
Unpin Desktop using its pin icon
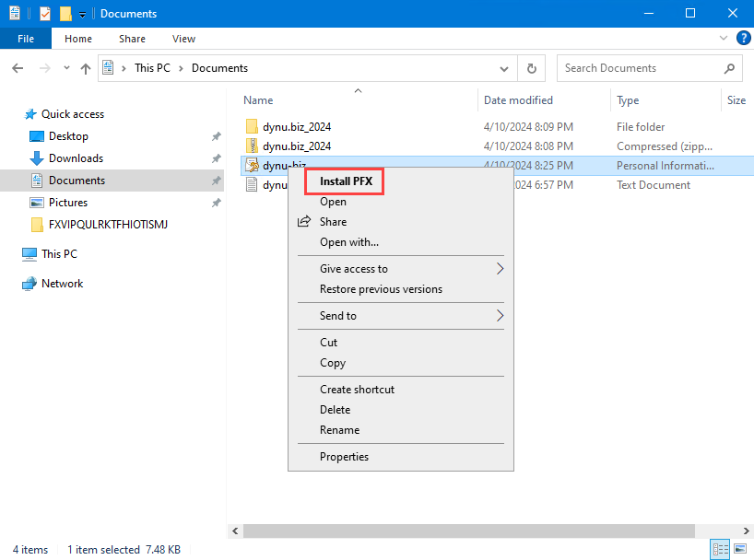click(217, 136)
